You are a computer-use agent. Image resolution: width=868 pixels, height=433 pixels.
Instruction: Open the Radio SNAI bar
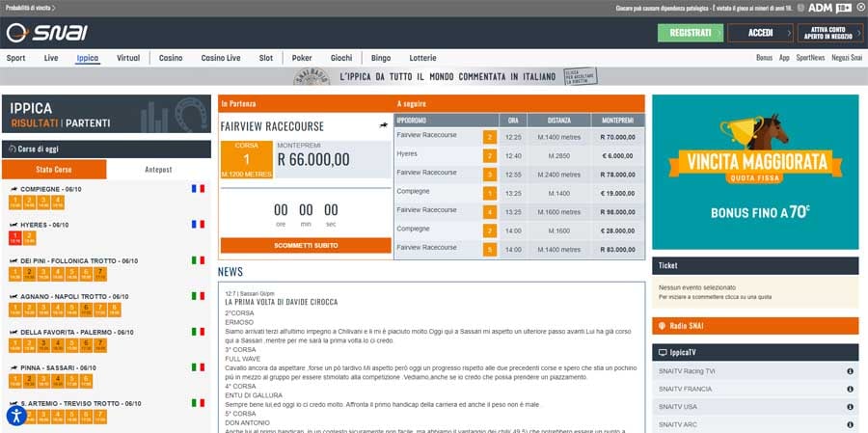[x=755, y=326]
